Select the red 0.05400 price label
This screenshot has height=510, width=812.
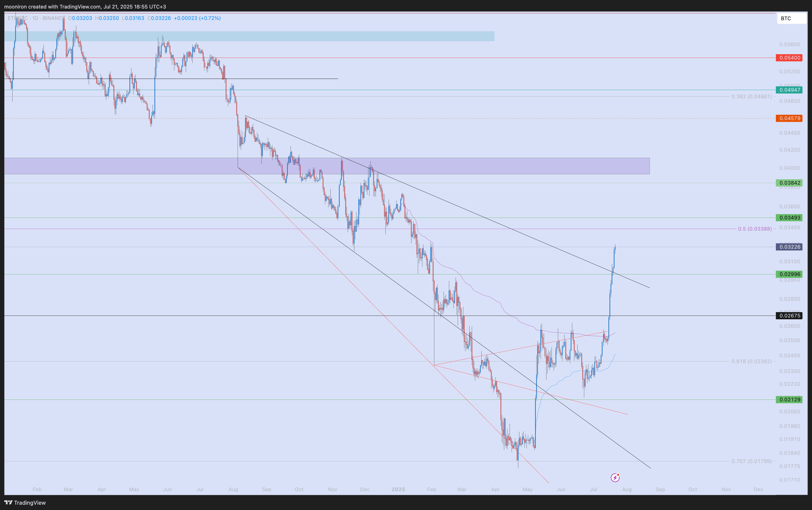[789, 58]
